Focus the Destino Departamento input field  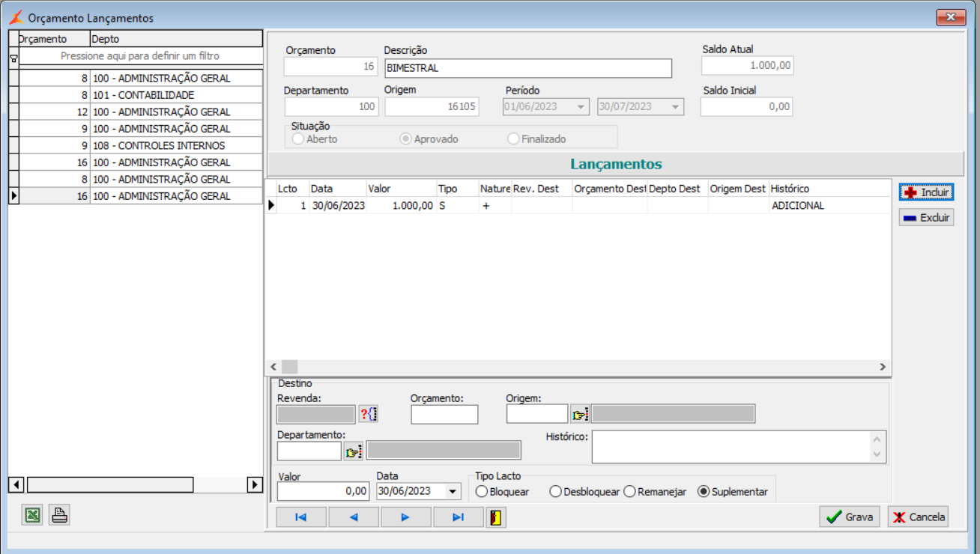(309, 451)
